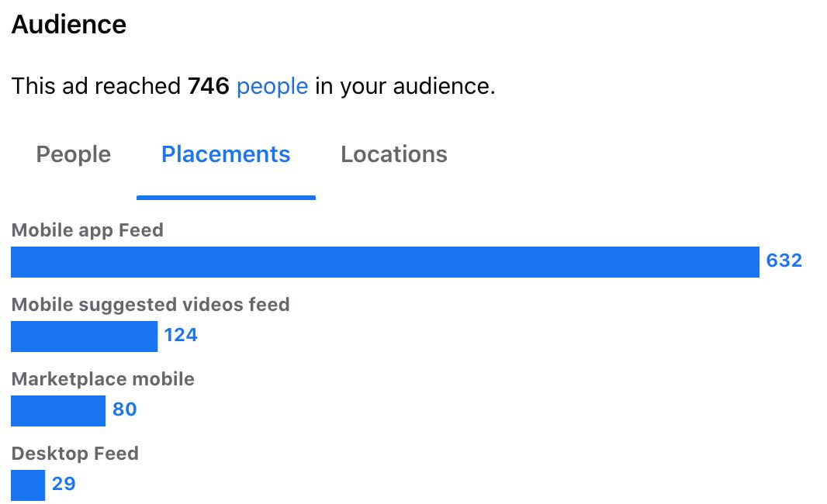Click the 80 value label
The image size is (827, 504).
coord(124,409)
